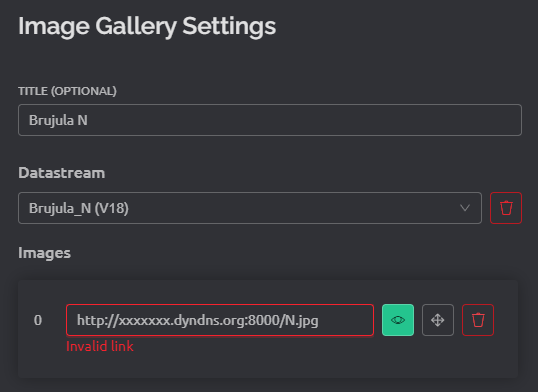This screenshot has width=538, height=392.
Task: Click into the image URL field
Action: (x=220, y=320)
